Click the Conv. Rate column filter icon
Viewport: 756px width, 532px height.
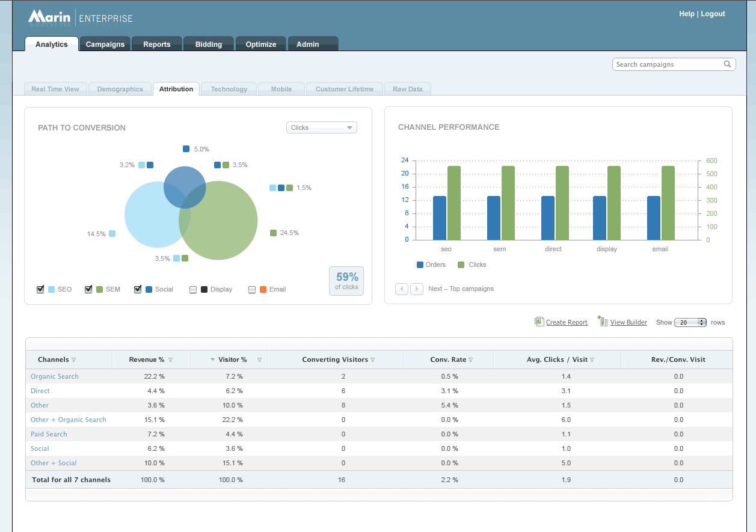[471, 360]
